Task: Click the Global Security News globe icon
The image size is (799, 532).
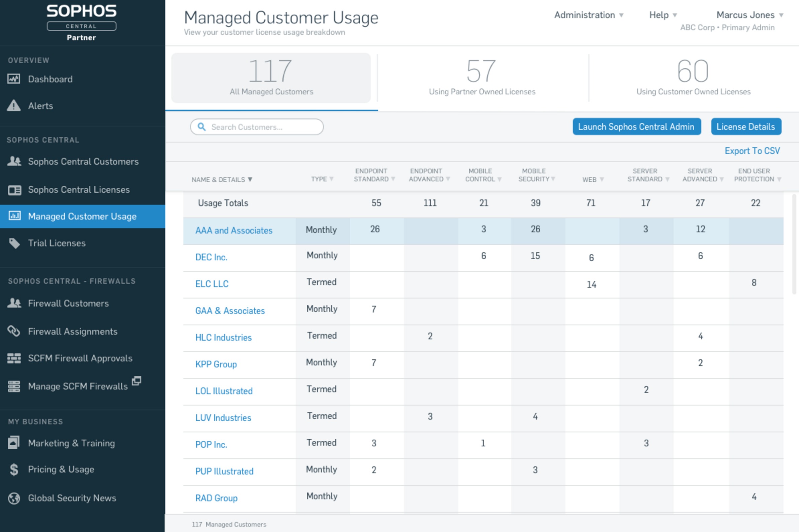Action: [x=14, y=498]
